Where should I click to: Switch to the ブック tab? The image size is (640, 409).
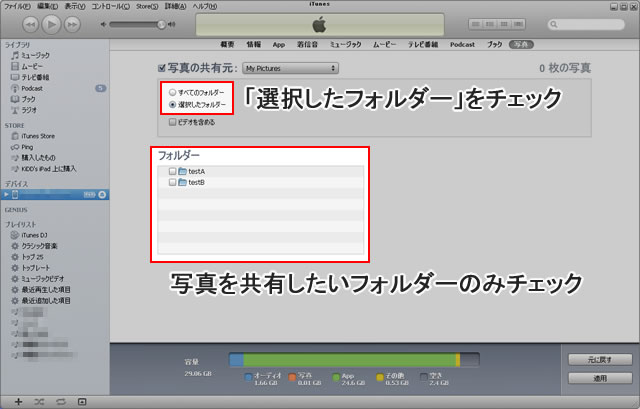(494, 44)
